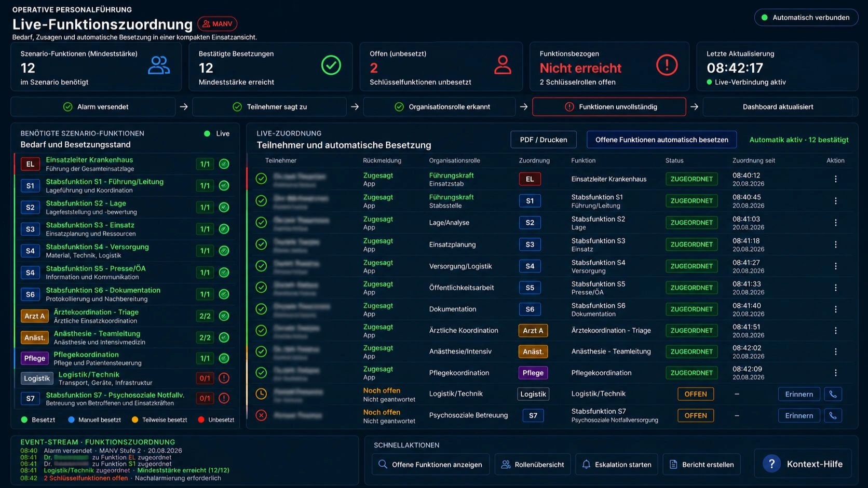868x488 pixels.
Task: Toggle the check circle of the Lage/Analyse participant
Action: click(261, 222)
